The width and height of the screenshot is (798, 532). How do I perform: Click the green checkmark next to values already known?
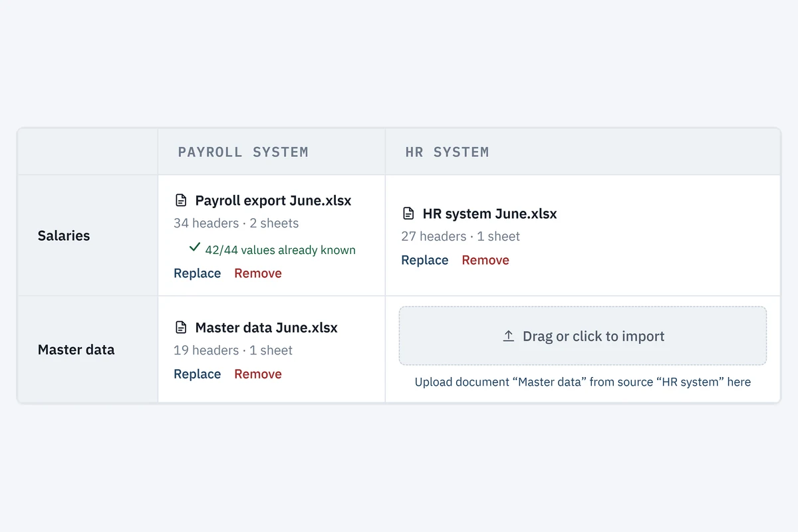[195, 247]
